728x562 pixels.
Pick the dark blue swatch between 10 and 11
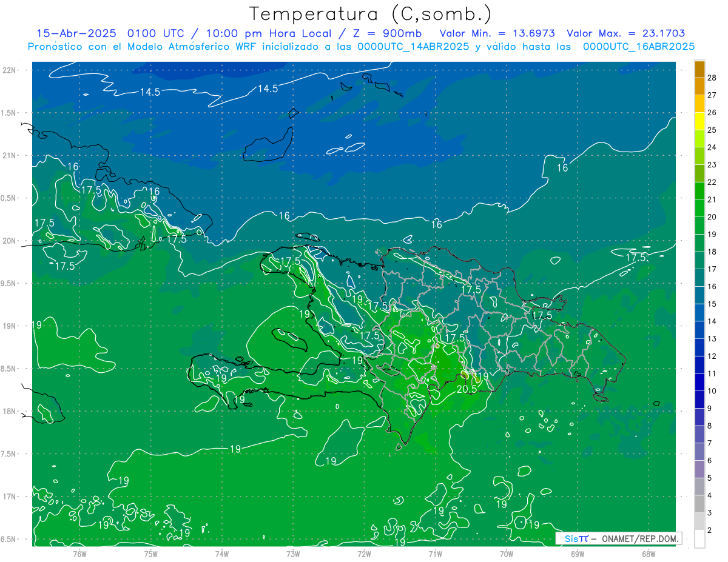pos(699,383)
